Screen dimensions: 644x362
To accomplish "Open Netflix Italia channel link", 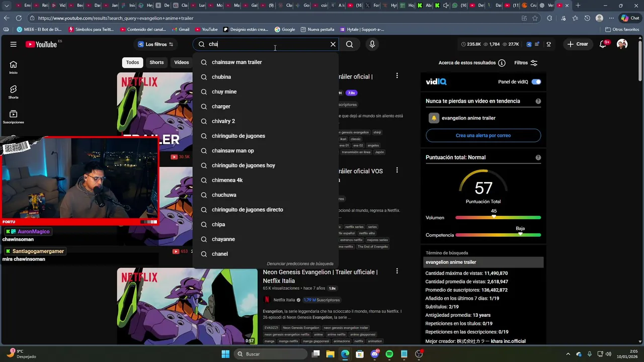I will pos(284,300).
